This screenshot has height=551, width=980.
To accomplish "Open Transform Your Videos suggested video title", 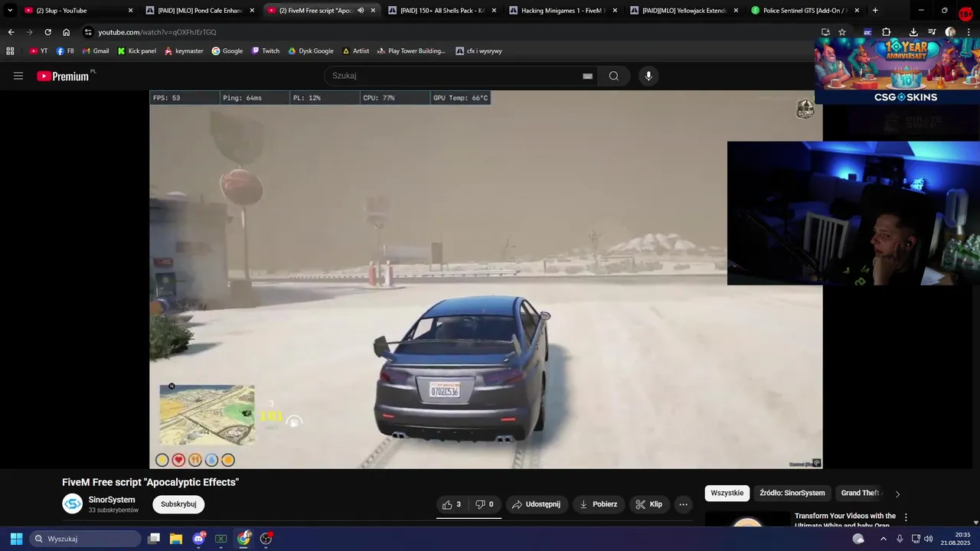I will (845, 520).
